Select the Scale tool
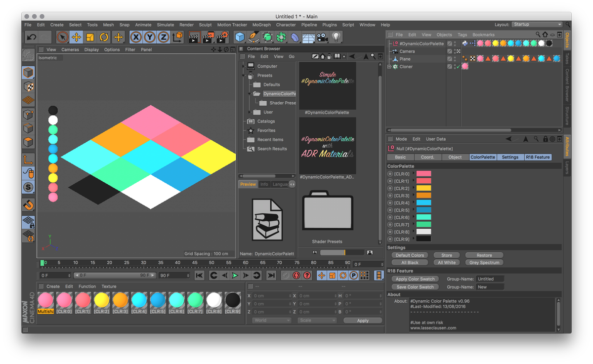Viewport: 593px width, 364px height. point(89,37)
